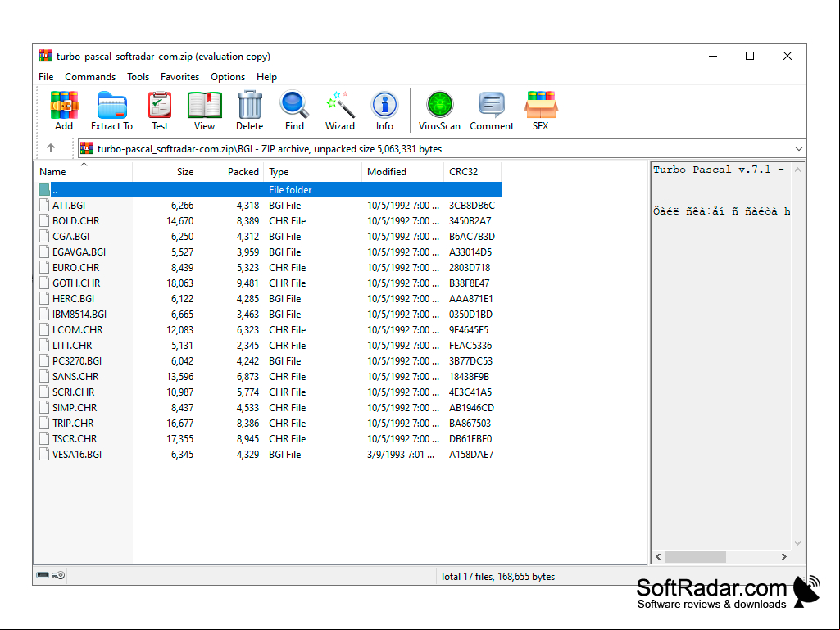Screen dimensions: 840x630
Task: Select the SIMP.CHR file
Action: (x=270, y=407)
